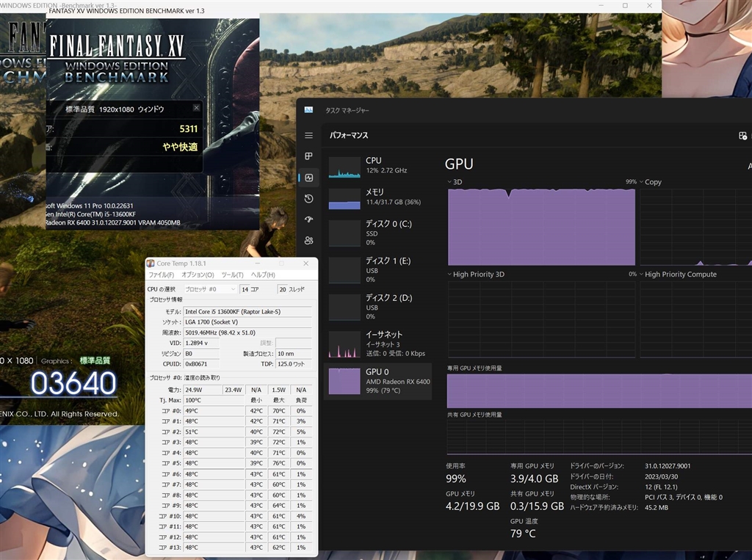This screenshot has width=752, height=560.
Task: Click the 製造プロセス 10 nm field
Action: [x=294, y=354]
